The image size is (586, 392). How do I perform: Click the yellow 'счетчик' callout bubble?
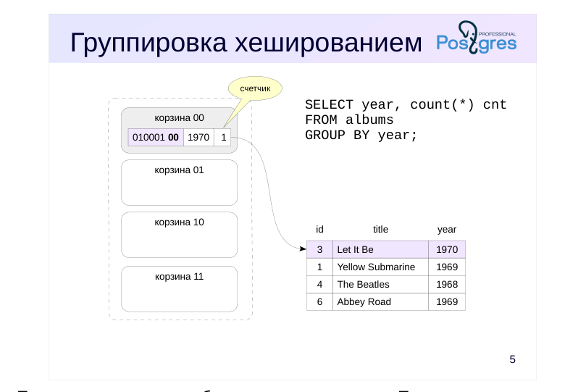coord(255,88)
